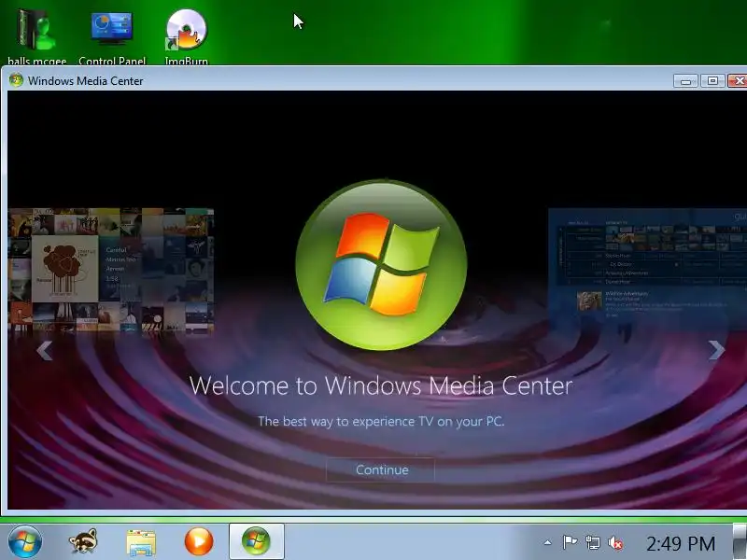Click the Windows Media Center orb logo
The image size is (747, 560).
pos(381,265)
